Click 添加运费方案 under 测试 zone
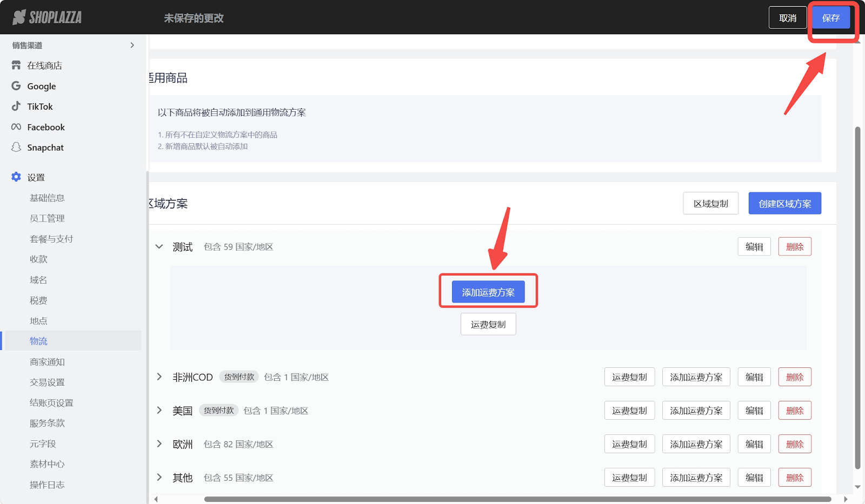865x504 pixels. coord(488,292)
